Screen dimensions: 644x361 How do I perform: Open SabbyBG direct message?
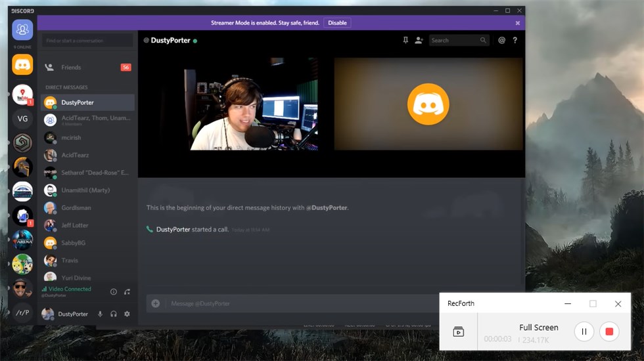[x=87, y=243]
